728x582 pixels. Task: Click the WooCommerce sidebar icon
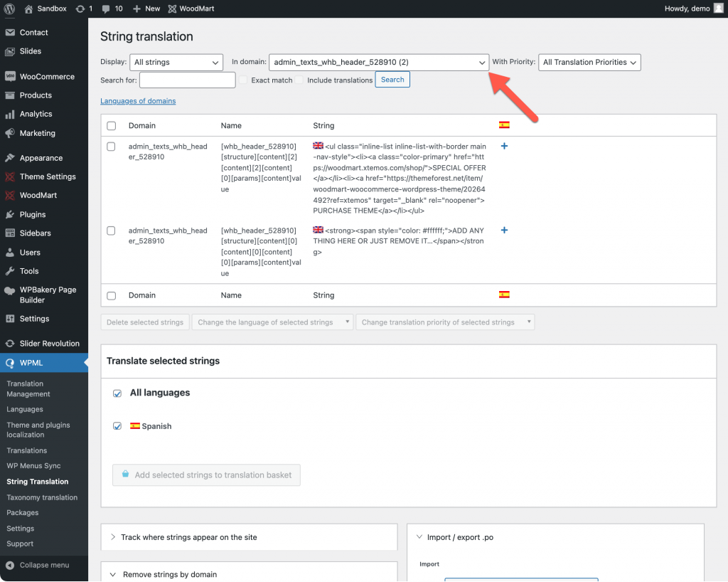[10, 77]
